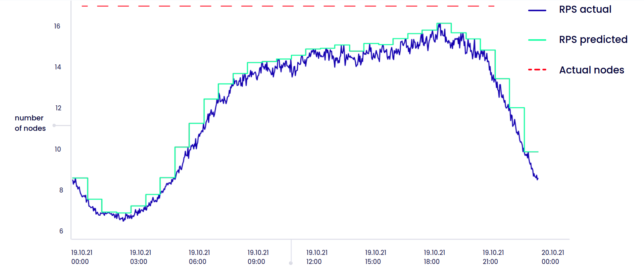The height and width of the screenshot is (269, 644).
Task: Click the blue RPS actual legend line
Action: pyautogui.click(x=537, y=10)
